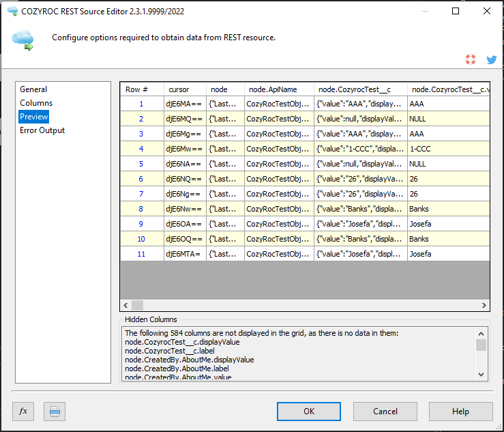Click the large cloud arrow header icon
Screen dimensions: 504x432
23,40
